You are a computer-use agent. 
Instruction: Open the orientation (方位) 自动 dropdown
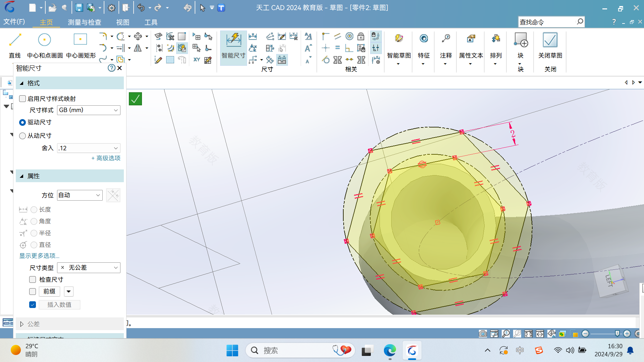(x=80, y=195)
